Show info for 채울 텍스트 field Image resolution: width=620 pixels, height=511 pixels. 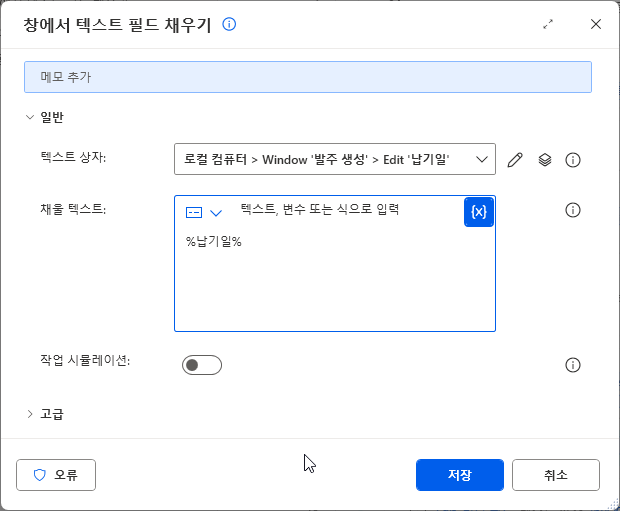coord(573,210)
